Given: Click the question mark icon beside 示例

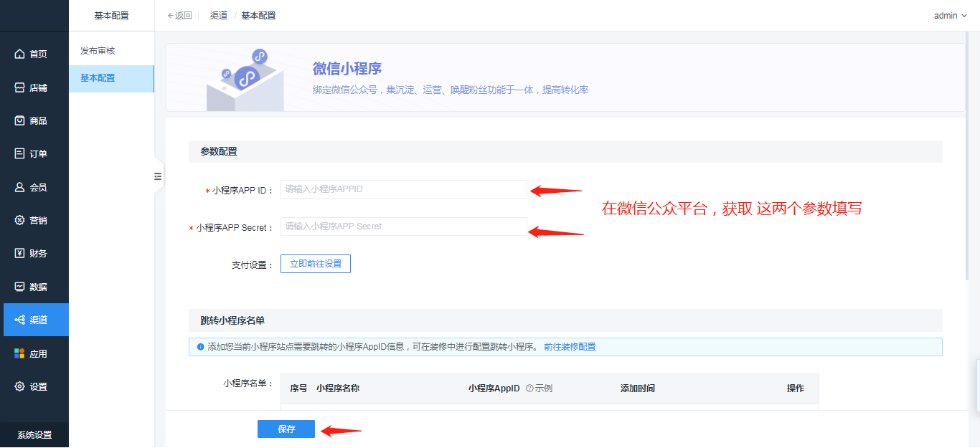Looking at the screenshot, I should 529,389.
